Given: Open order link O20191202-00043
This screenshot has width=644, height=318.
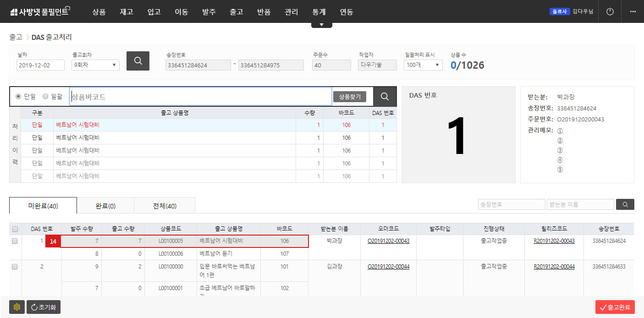Looking at the screenshot, I should (x=387, y=240).
